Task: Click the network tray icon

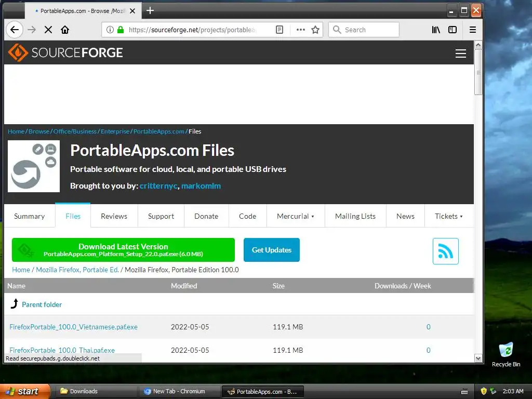Action: (493, 391)
